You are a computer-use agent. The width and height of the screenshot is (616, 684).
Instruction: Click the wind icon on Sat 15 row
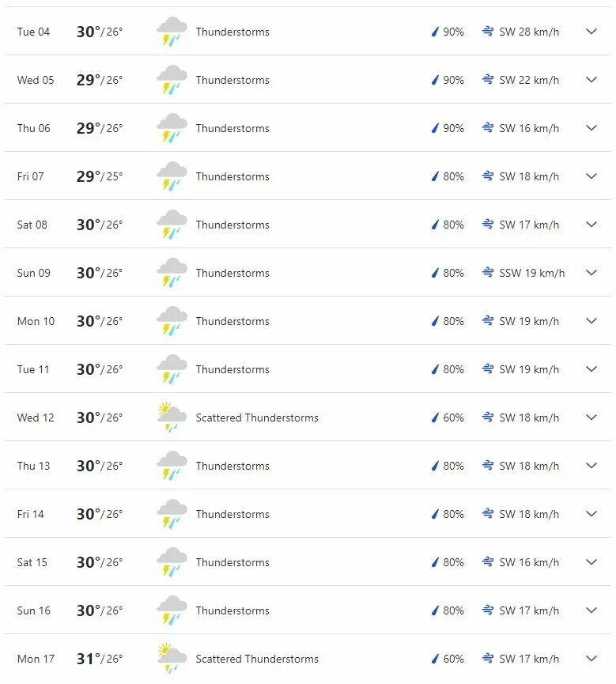tap(488, 562)
